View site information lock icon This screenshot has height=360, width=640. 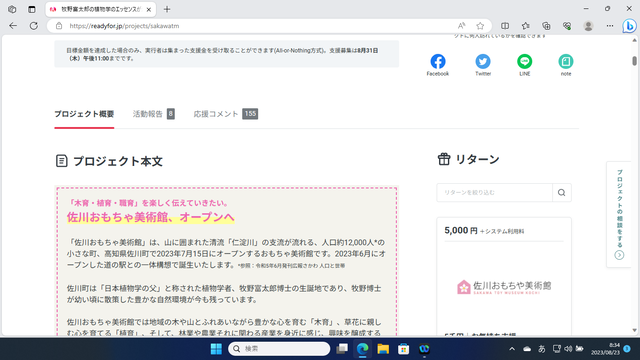pyautogui.click(x=59, y=26)
